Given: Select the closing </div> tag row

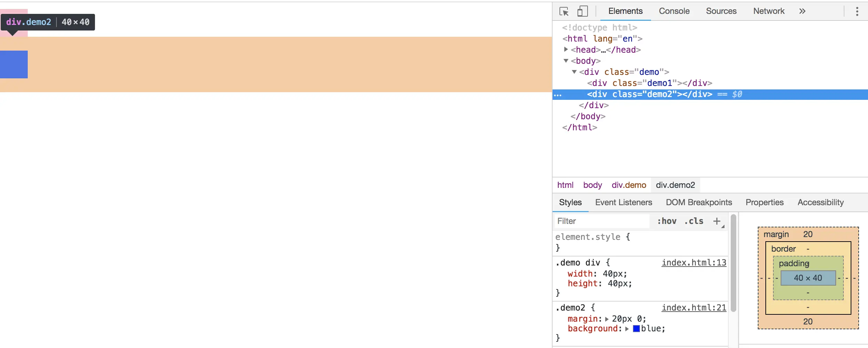Looking at the screenshot, I should [593, 105].
